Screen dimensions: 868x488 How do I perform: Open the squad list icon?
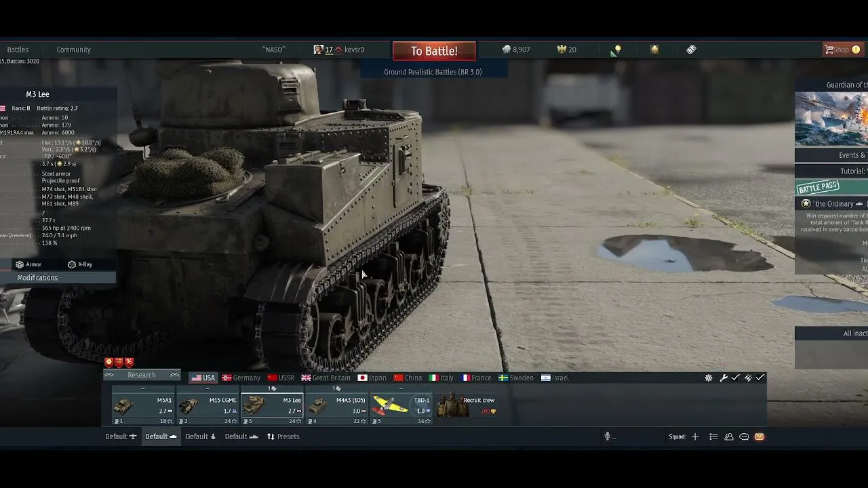pos(713,436)
